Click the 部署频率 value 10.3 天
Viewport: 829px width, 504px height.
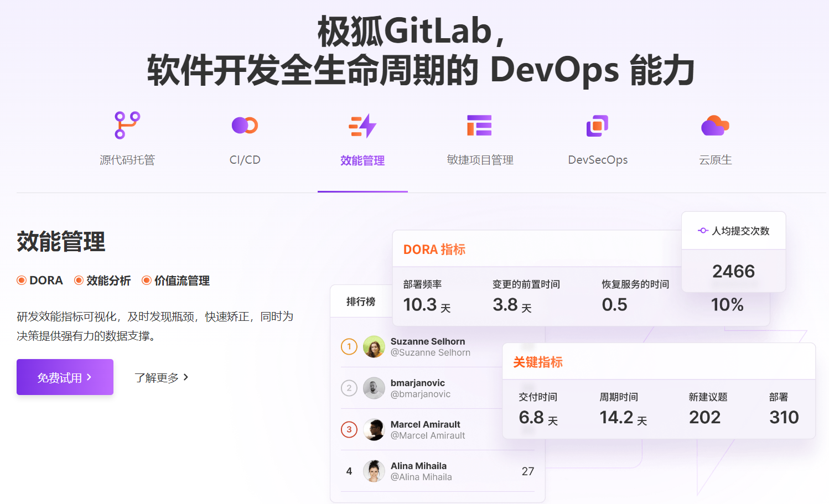point(427,305)
